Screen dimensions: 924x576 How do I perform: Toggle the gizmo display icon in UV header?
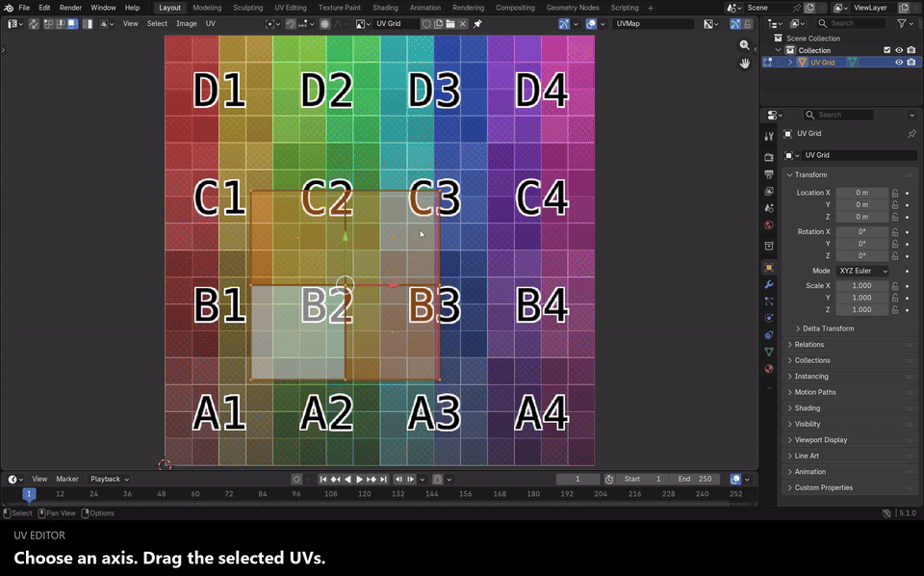(x=564, y=23)
